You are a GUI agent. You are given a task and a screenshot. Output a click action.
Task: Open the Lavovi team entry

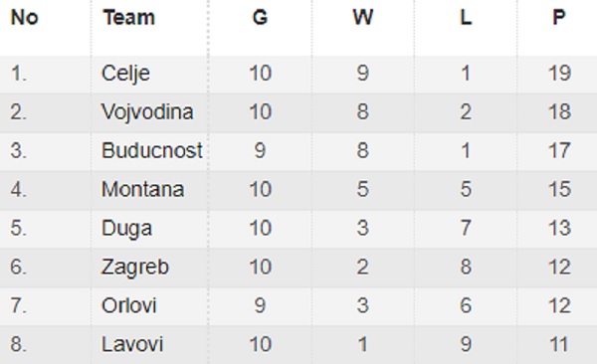(x=132, y=344)
